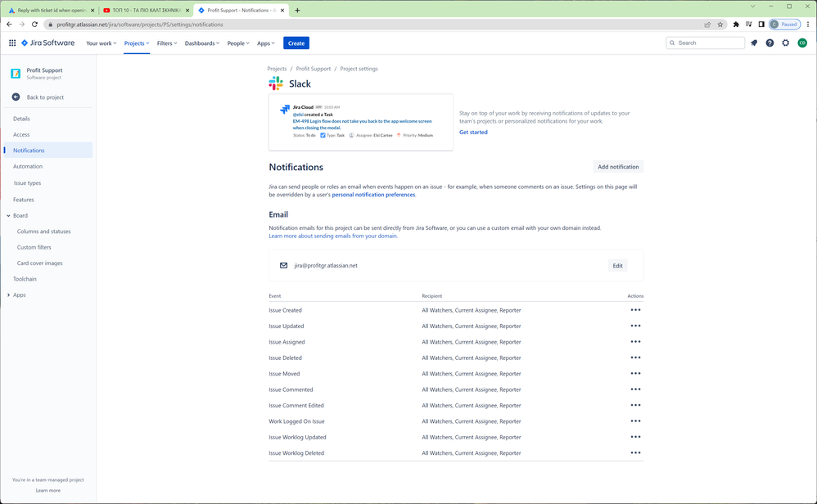Open actions menu for Work Logged On Issue
The height and width of the screenshot is (504, 817).
pos(636,421)
